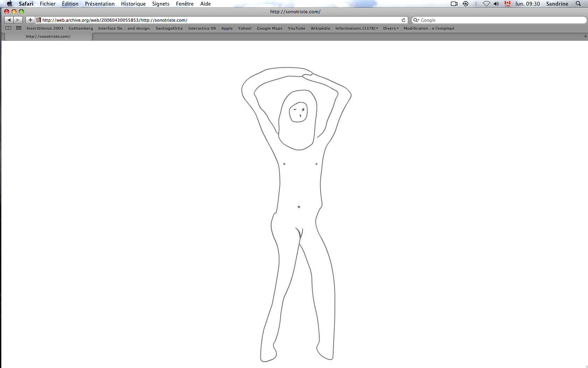588x368 pixels.
Task: Open the Yahoo! bookmark
Action: 245,28
